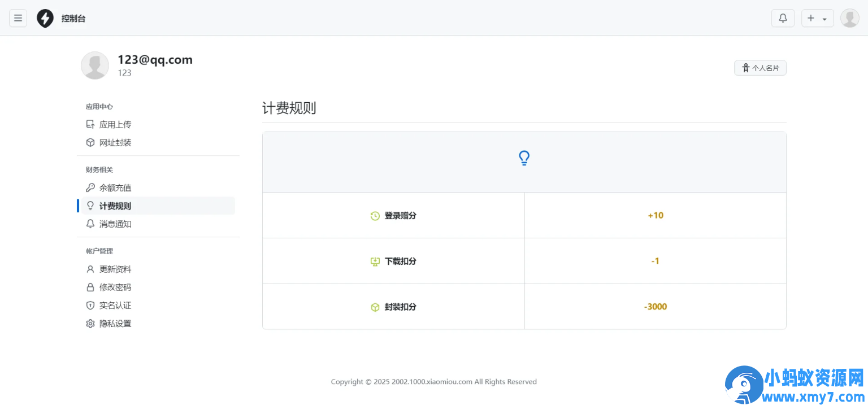Click the 控制台 title in header

(x=73, y=18)
